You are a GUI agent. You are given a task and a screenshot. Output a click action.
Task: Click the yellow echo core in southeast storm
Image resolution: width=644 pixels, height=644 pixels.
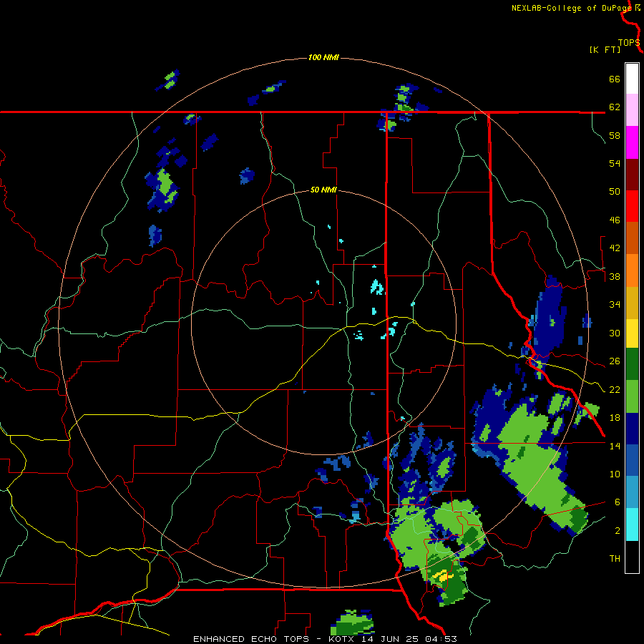coord(443,576)
